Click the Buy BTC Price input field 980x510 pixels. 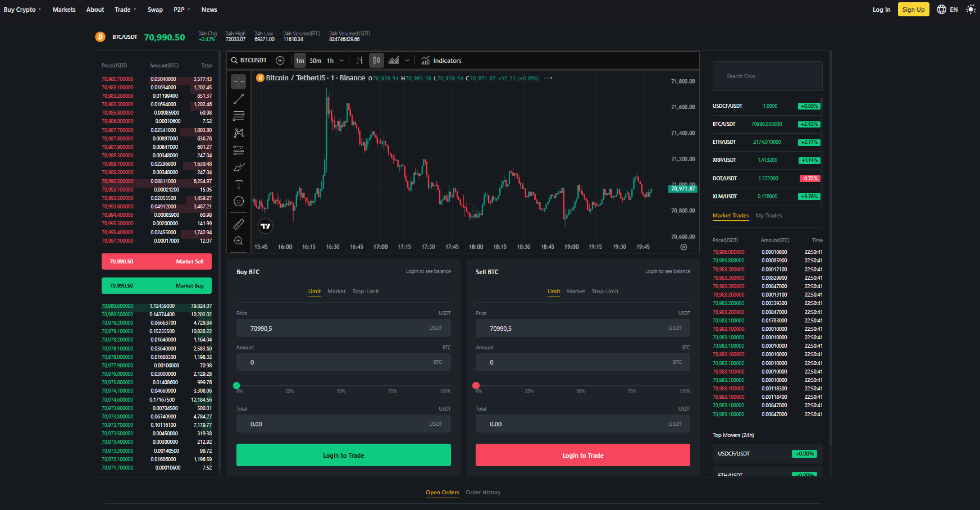click(344, 328)
